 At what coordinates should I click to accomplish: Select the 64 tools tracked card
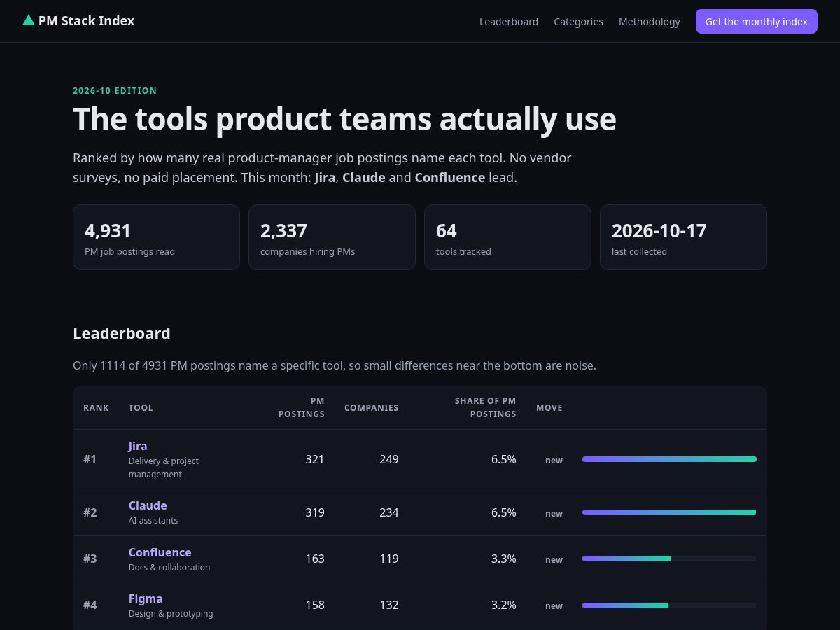(x=507, y=237)
